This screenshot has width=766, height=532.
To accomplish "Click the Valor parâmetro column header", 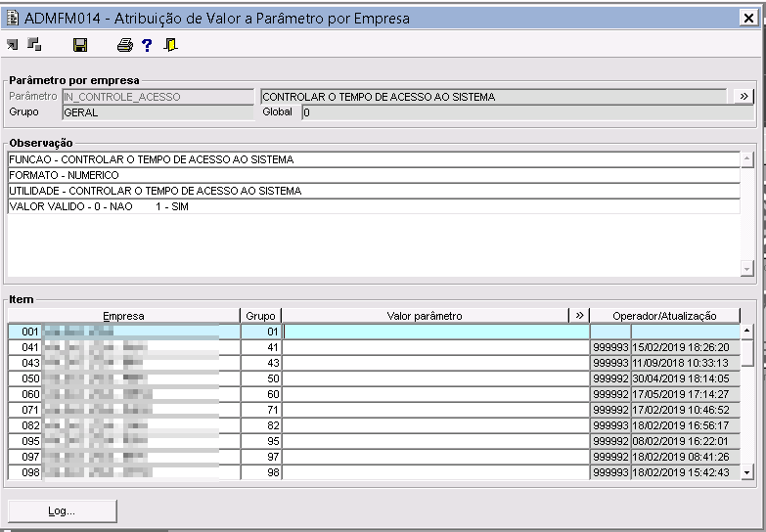I will pos(425,316).
